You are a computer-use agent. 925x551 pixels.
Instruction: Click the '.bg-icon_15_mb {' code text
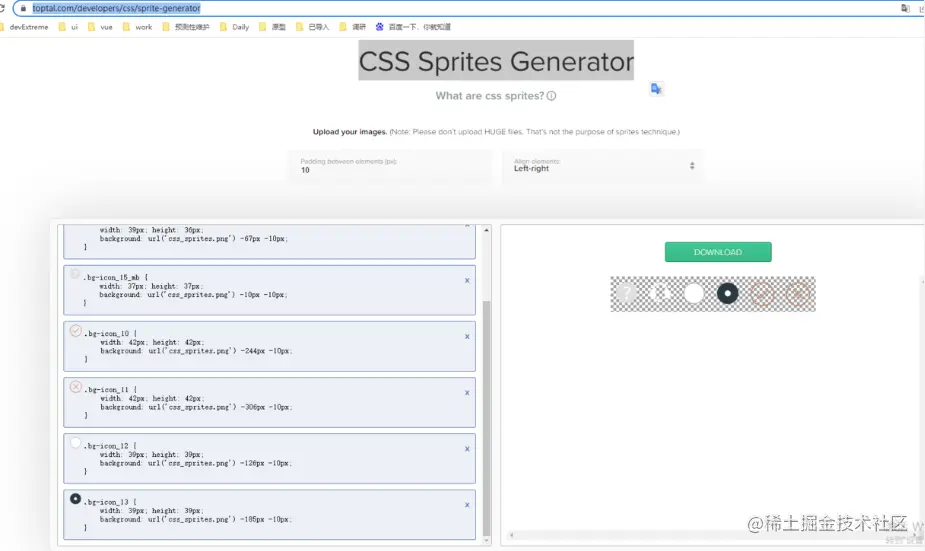[116, 277]
